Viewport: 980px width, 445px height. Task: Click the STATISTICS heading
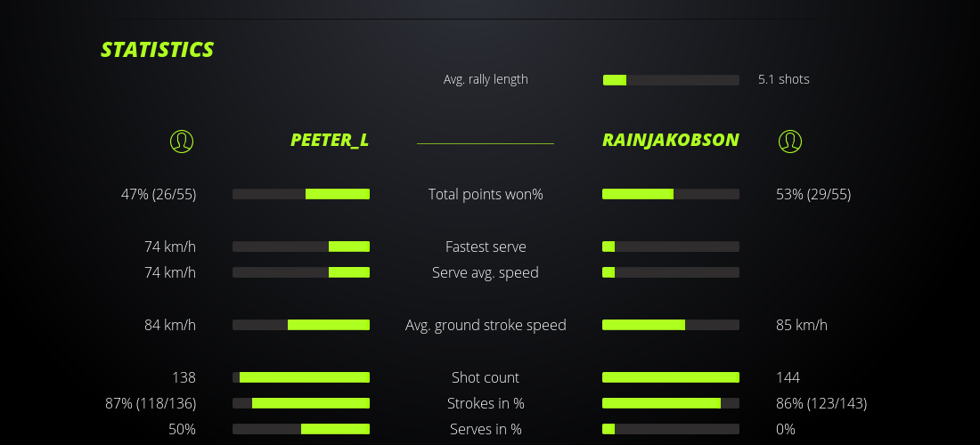tap(157, 50)
